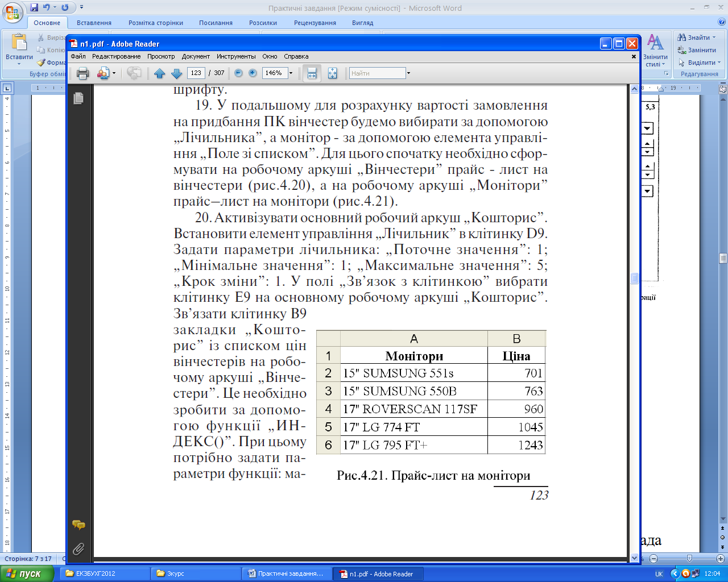Image resolution: width=728 pixels, height=582 pixels.
Task: Select the fit-width scrolling mode icon
Action: click(312, 73)
